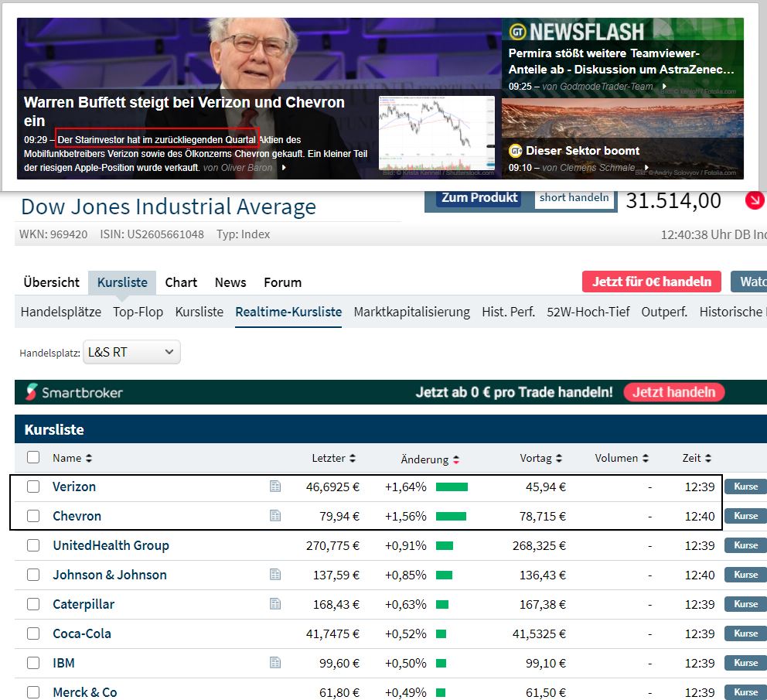Open 'Dieser Sektor boomt' article
This screenshot has width=767, height=700.
[582, 151]
